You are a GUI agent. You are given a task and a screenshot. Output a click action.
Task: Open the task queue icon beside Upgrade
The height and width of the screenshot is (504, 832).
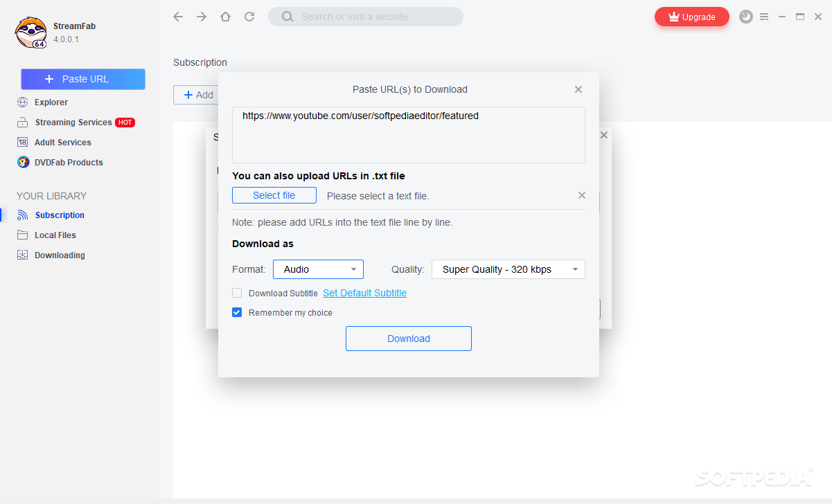tap(746, 17)
